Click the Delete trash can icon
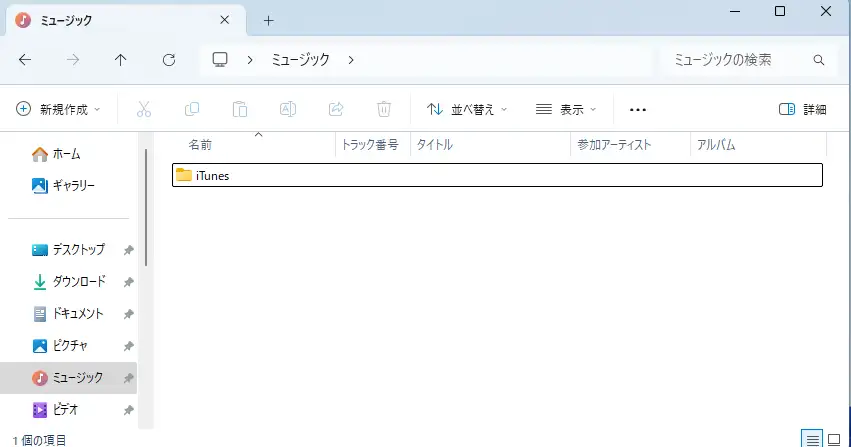The width and height of the screenshot is (851, 447). (384, 109)
